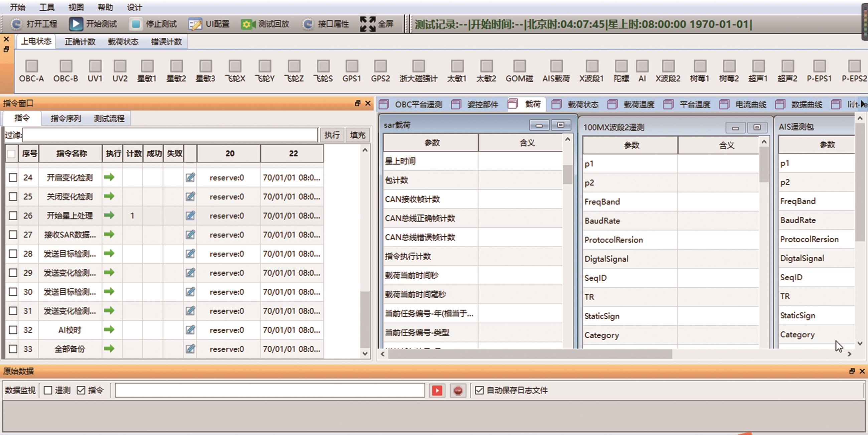Enable the 遥测 data monitor checkbox
The height and width of the screenshot is (435, 868).
(48, 390)
